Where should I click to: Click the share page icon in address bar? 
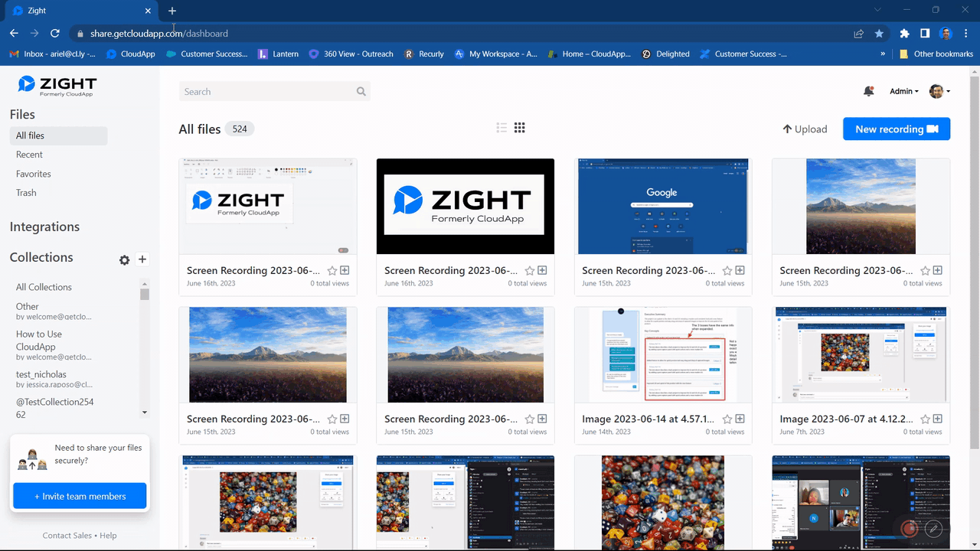tap(859, 33)
